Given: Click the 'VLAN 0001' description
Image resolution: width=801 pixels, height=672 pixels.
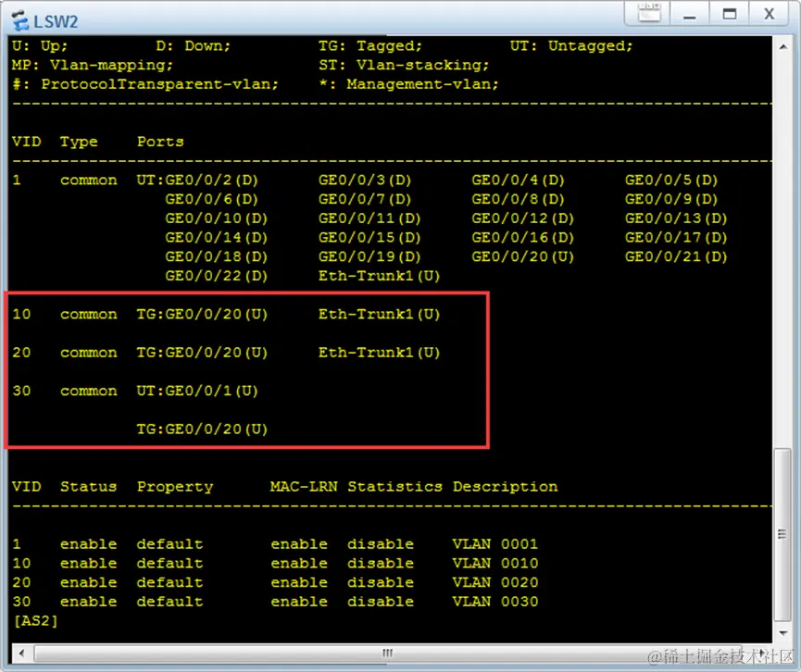Looking at the screenshot, I should coord(495,544).
